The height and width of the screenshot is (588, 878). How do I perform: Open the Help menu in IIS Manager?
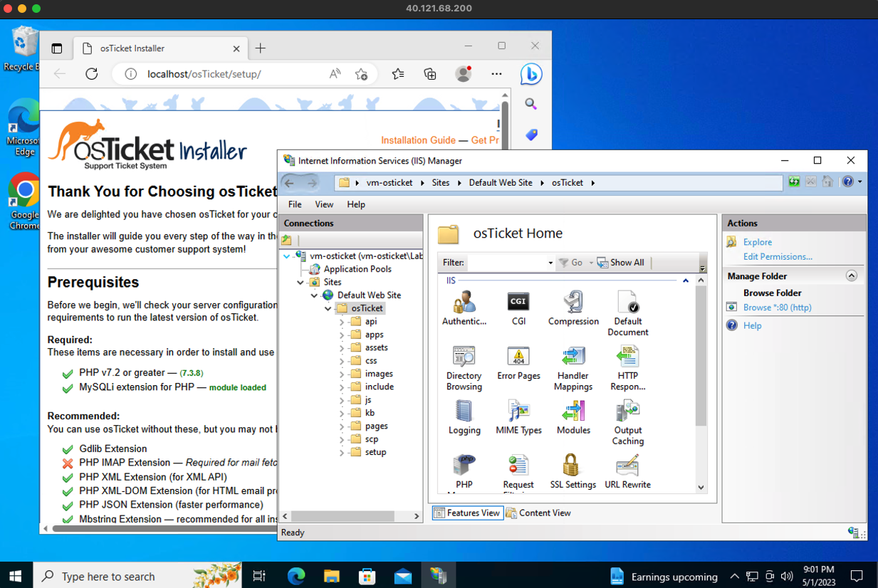point(356,204)
